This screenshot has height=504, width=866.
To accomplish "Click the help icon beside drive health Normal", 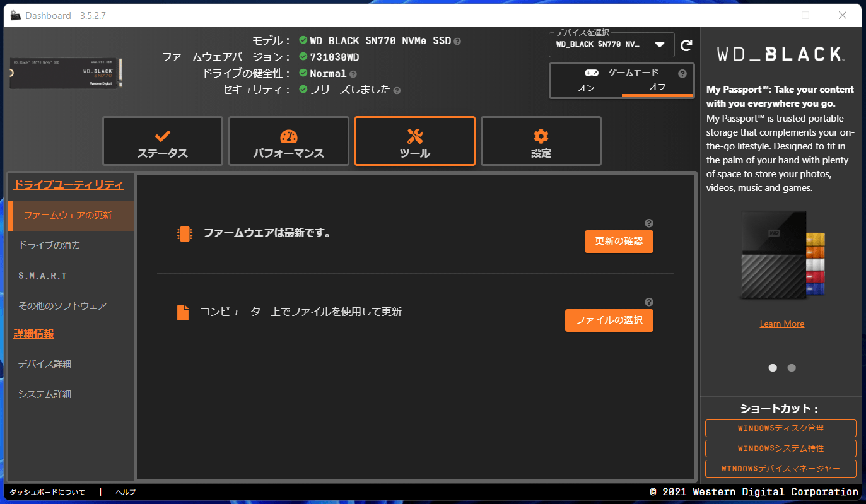I will coord(353,74).
